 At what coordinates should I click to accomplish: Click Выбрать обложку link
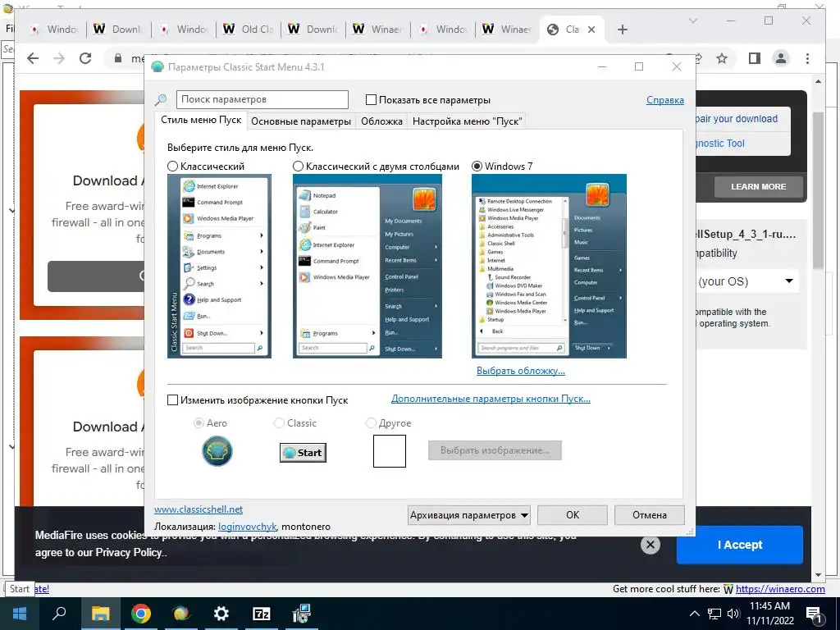pos(521,371)
